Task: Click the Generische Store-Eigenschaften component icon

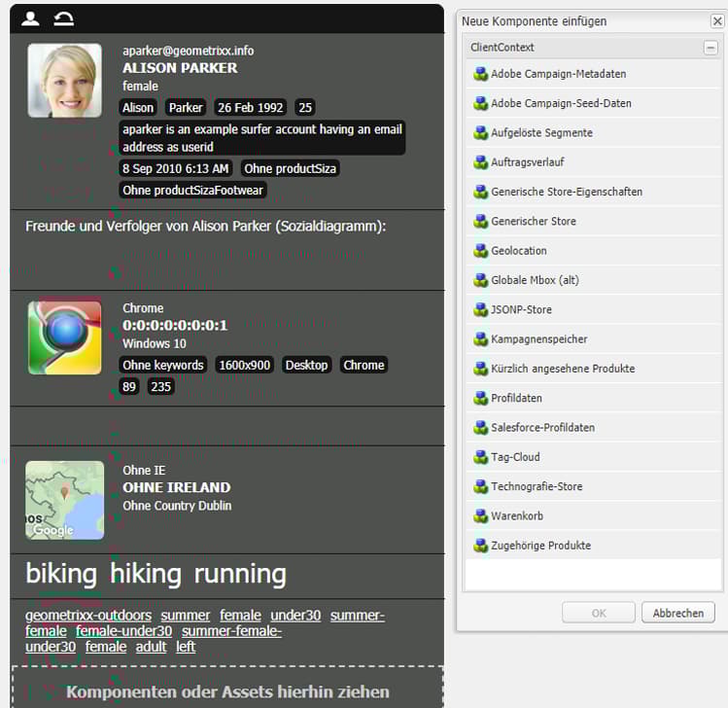Action: (x=480, y=192)
